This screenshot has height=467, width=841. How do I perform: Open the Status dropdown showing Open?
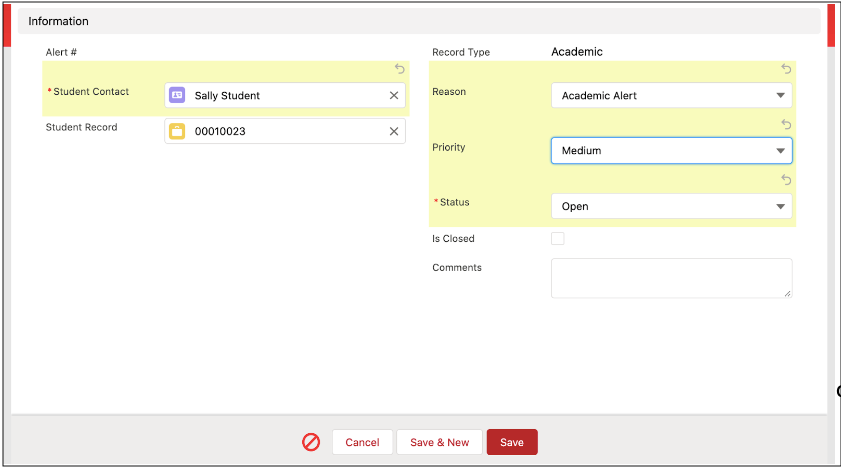(671, 207)
